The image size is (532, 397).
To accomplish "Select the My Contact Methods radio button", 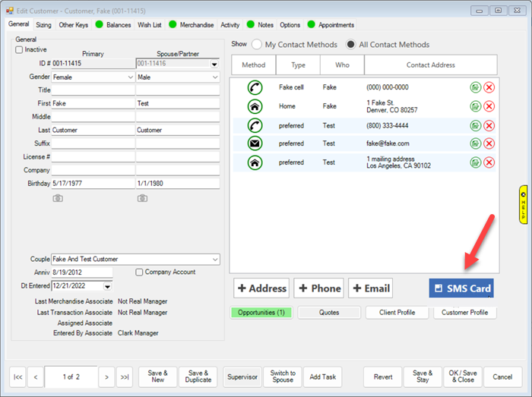I will coord(257,45).
